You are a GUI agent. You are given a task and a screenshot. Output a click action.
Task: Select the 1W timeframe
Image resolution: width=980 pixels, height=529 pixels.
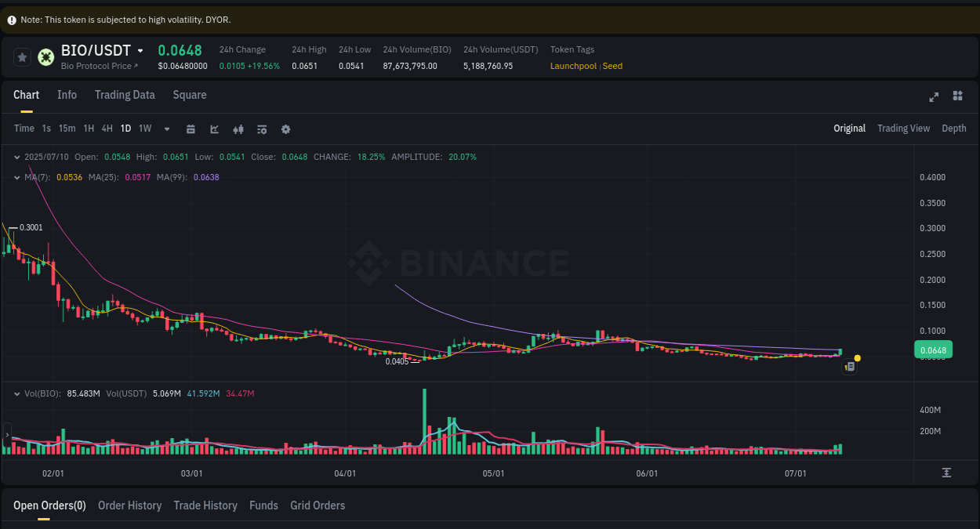click(144, 129)
